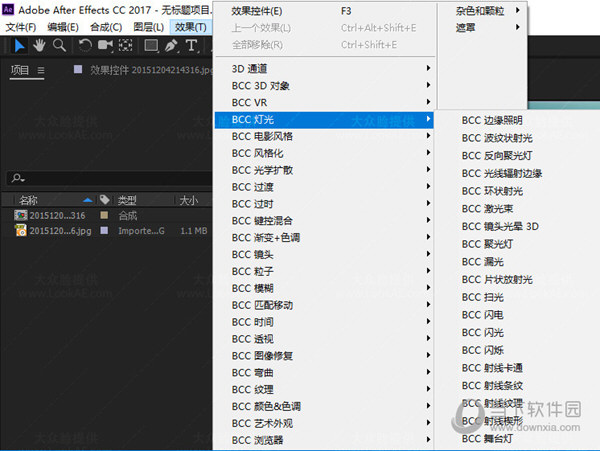Click the project search input field
Screen dimensions: 600x451
coord(109,178)
